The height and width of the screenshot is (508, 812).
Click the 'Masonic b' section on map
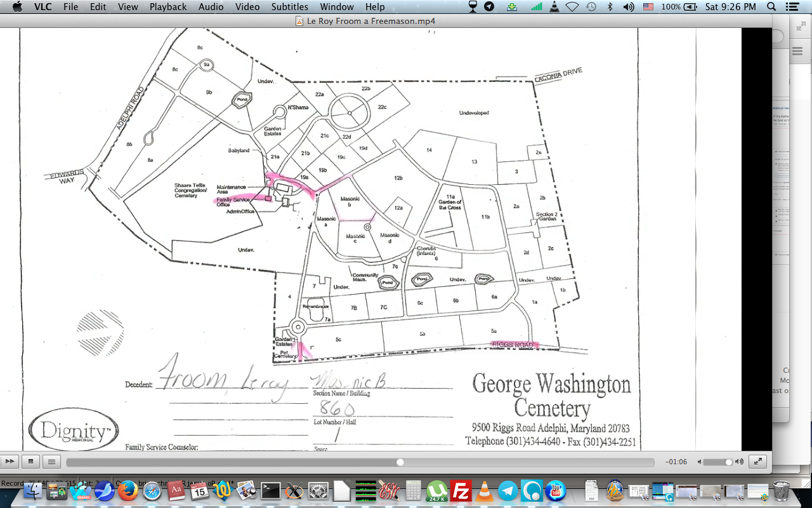coord(350,202)
